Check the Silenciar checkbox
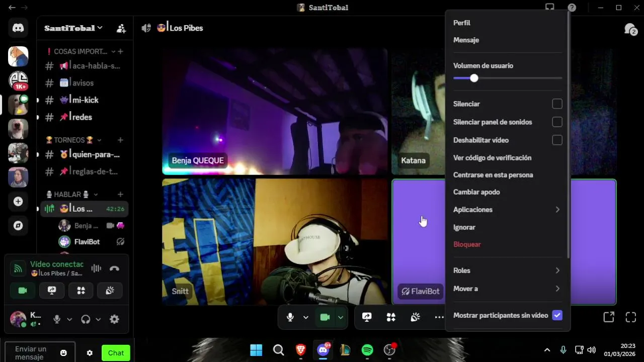The height and width of the screenshot is (362, 644). [x=557, y=104]
